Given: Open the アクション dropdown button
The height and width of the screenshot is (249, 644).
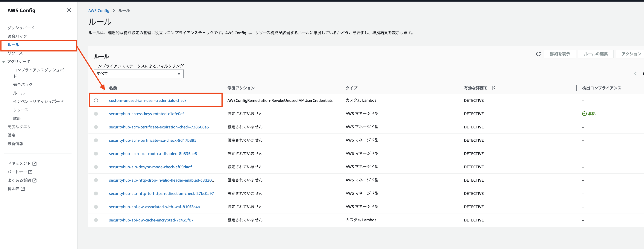Looking at the screenshot, I should pyautogui.click(x=630, y=54).
